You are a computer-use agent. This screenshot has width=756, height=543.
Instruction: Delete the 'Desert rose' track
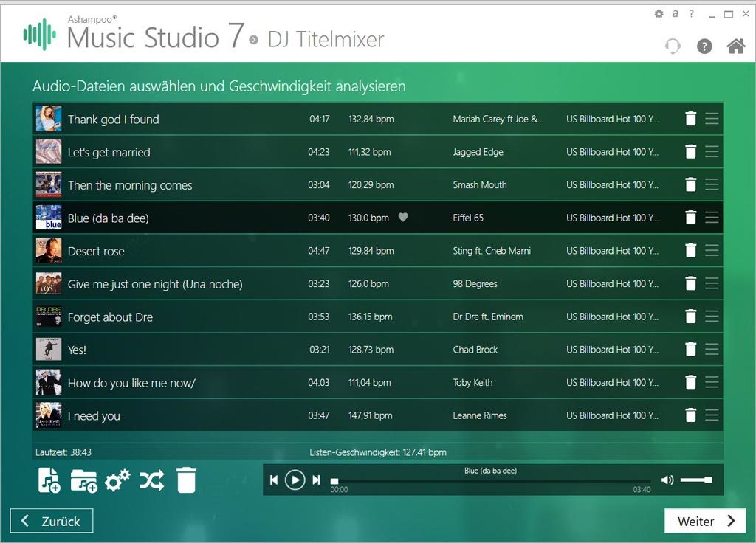click(x=690, y=251)
